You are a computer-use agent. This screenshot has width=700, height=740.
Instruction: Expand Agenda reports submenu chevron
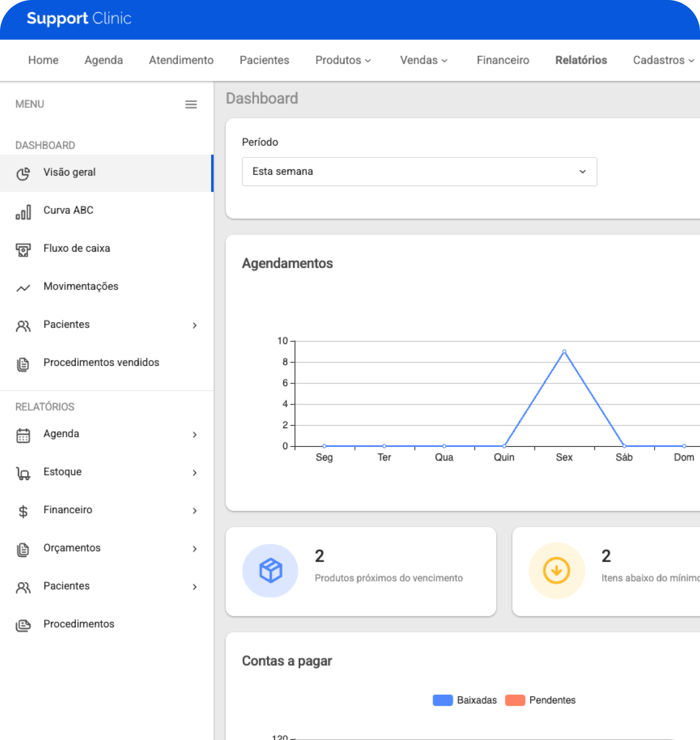click(x=195, y=435)
